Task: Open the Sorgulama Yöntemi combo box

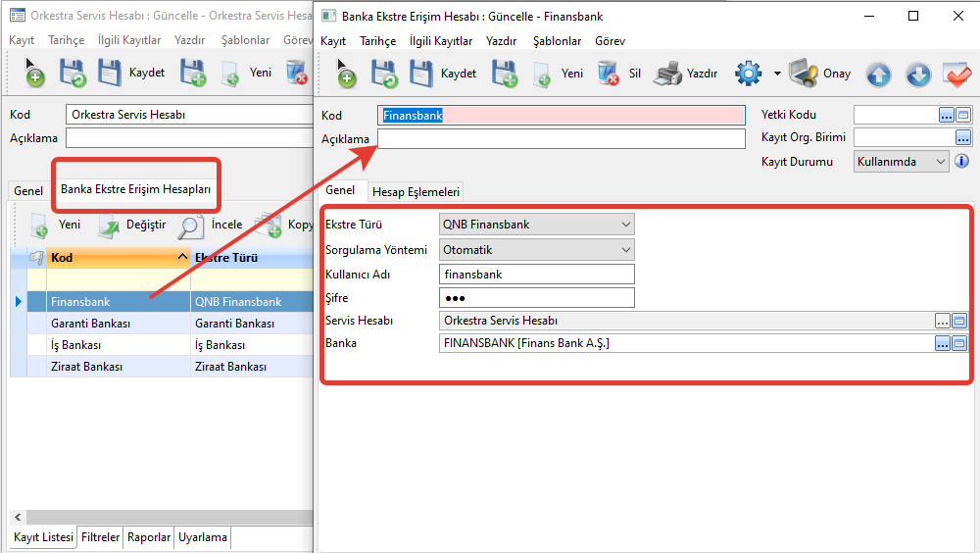Action: [x=626, y=250]
